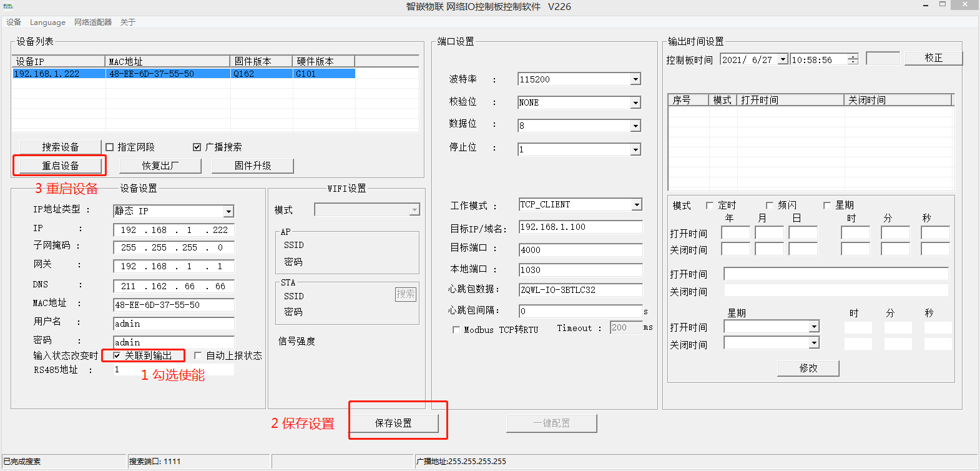Open the 工作模式 dropdown
Image resolution: width=980 pixels, height=471 pixels.
tap(637, 205)
